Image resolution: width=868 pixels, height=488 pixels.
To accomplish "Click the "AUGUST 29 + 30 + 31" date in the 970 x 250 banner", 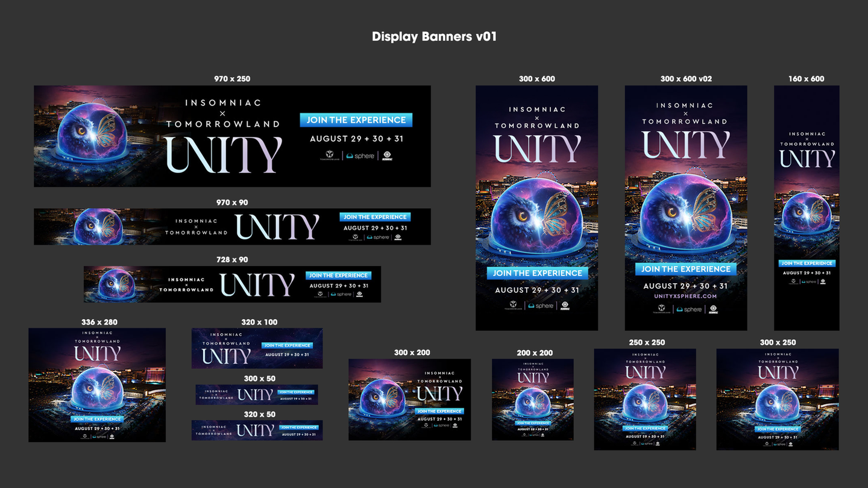I will coord(357,139).
